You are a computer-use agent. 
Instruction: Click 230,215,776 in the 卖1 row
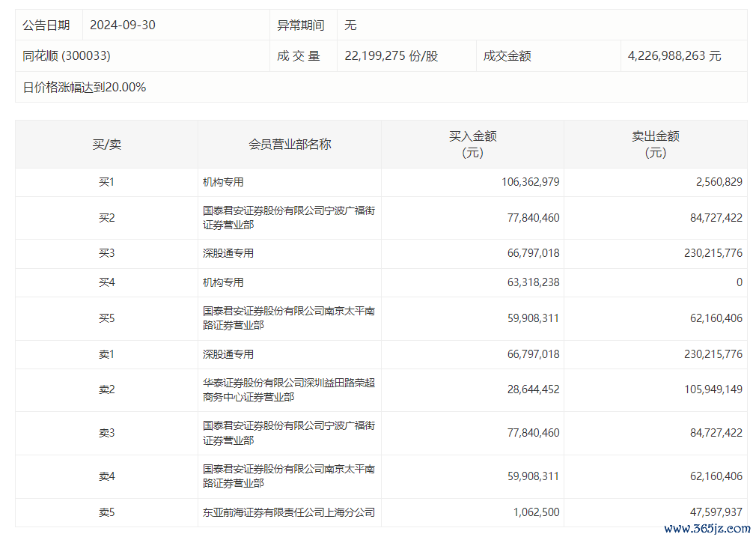[713, 354]
